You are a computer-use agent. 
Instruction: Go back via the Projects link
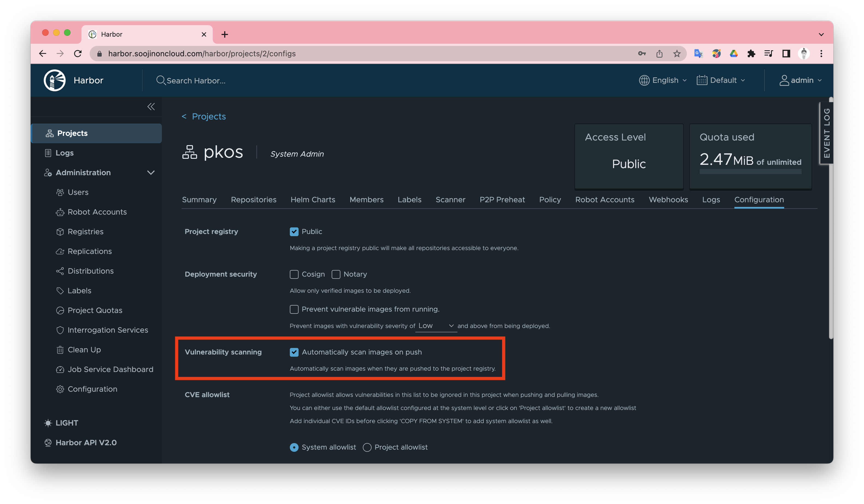tap(208, 116)
